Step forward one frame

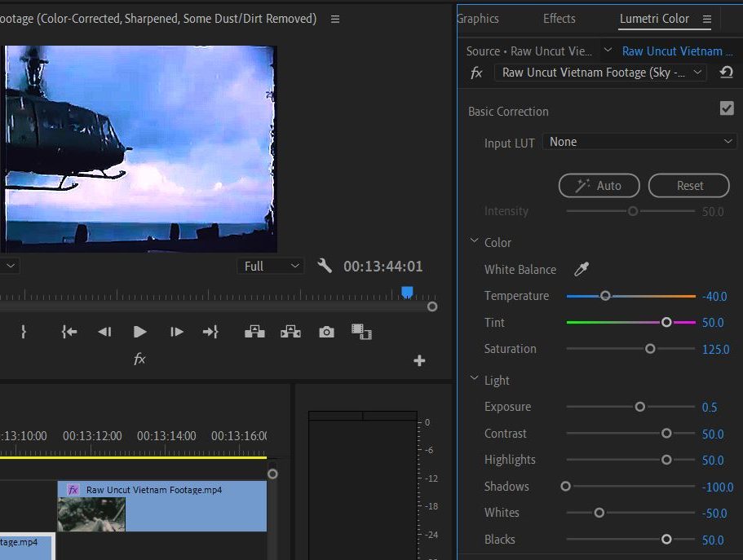[x=176, y=332]
